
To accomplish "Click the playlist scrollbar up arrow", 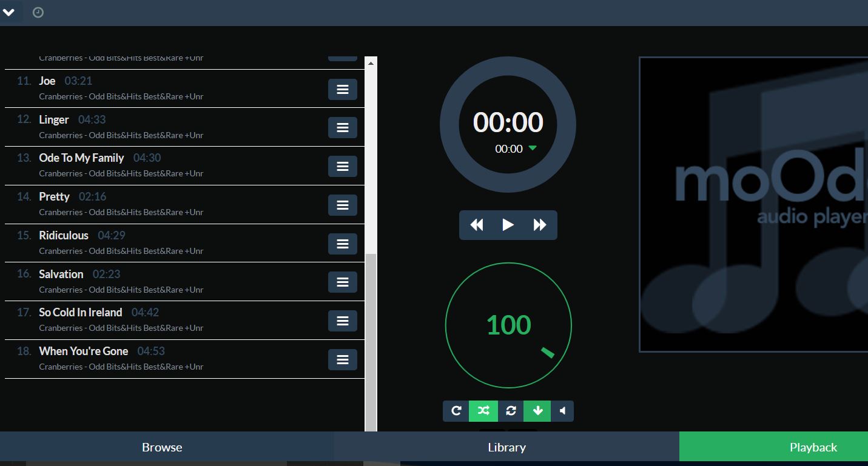I will pos(371,62).
